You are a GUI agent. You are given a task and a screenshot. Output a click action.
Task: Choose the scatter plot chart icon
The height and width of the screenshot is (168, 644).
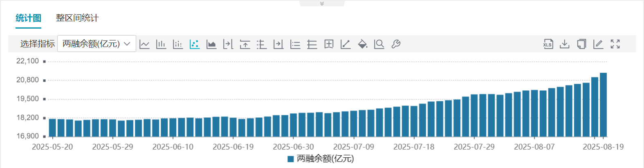195,44
